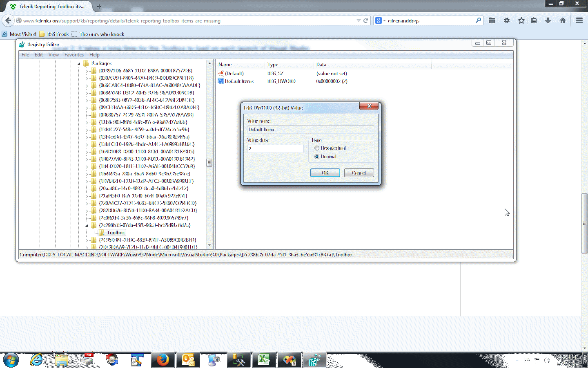Switch to Excel on the taskbar

[x=264, y=360]
